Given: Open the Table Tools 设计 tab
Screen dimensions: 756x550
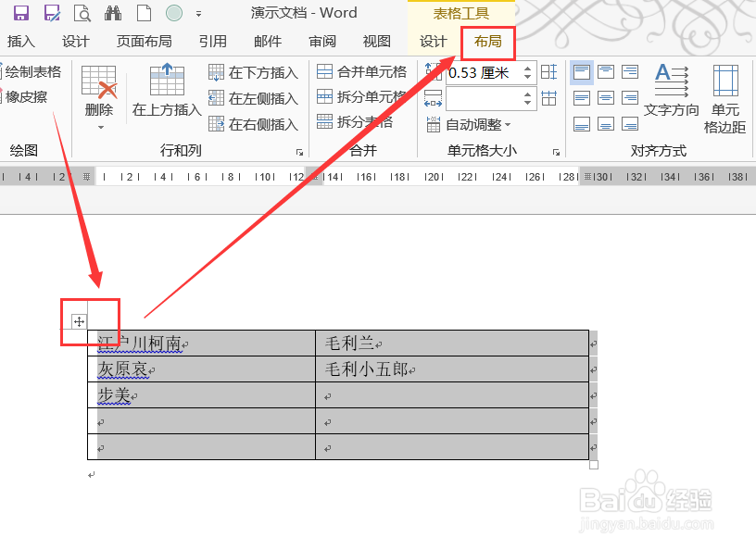Looking at the screenshot, I should pos(433,42).
